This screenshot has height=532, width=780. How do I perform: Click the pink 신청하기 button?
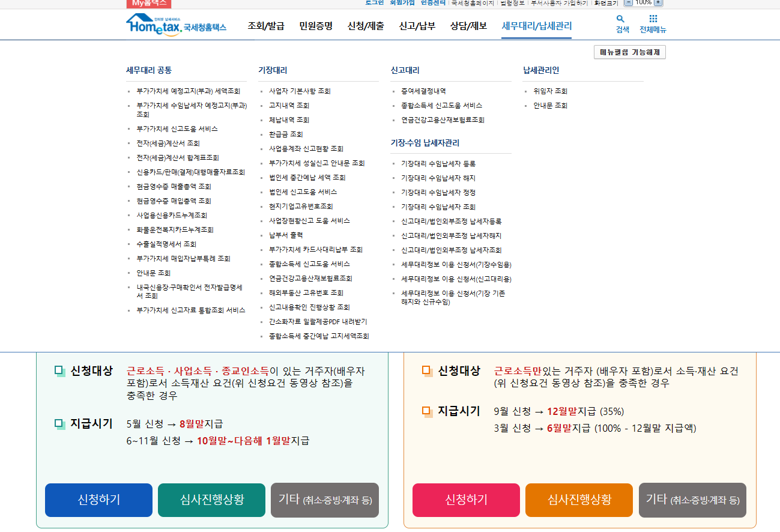tap(465, 500)
